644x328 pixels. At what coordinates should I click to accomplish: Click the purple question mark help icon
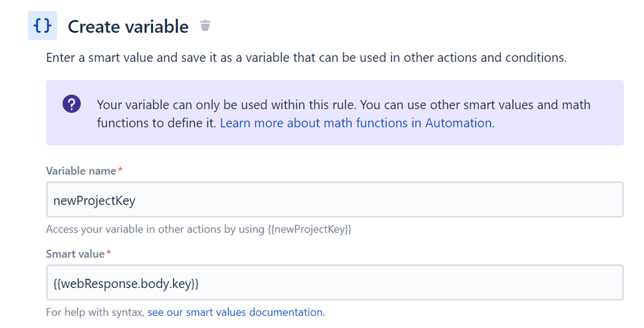[x=71, y=104]
